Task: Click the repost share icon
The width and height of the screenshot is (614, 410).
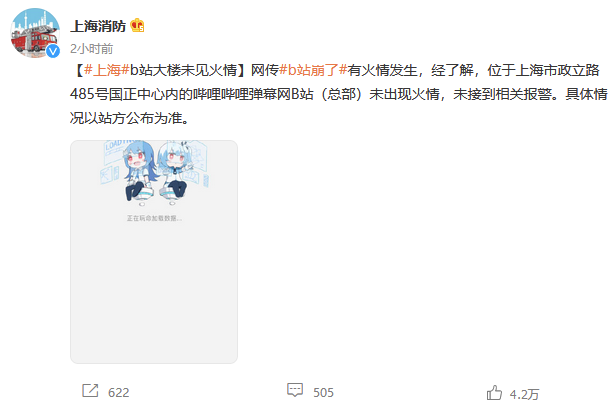Action: (x=90, y=391)
